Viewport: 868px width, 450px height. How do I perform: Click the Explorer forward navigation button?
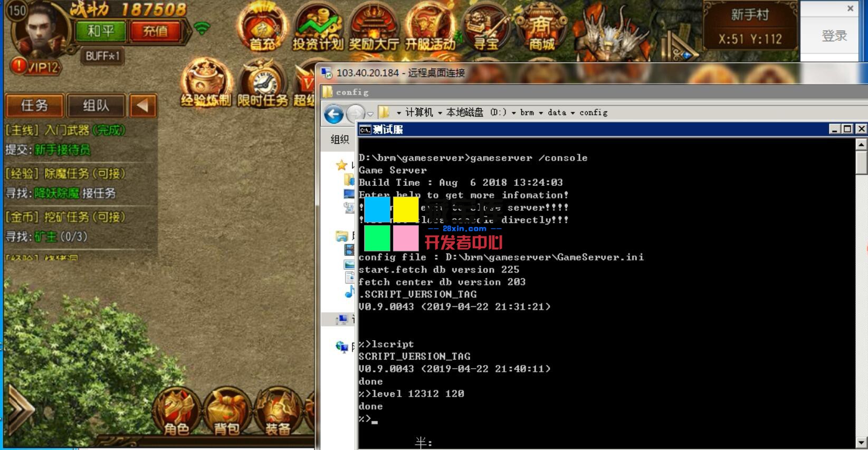pyautogui.click(x=356, y=113)
